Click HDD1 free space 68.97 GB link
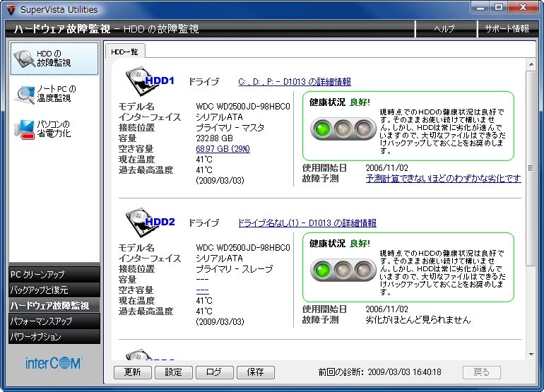 (x=223, y=149)
